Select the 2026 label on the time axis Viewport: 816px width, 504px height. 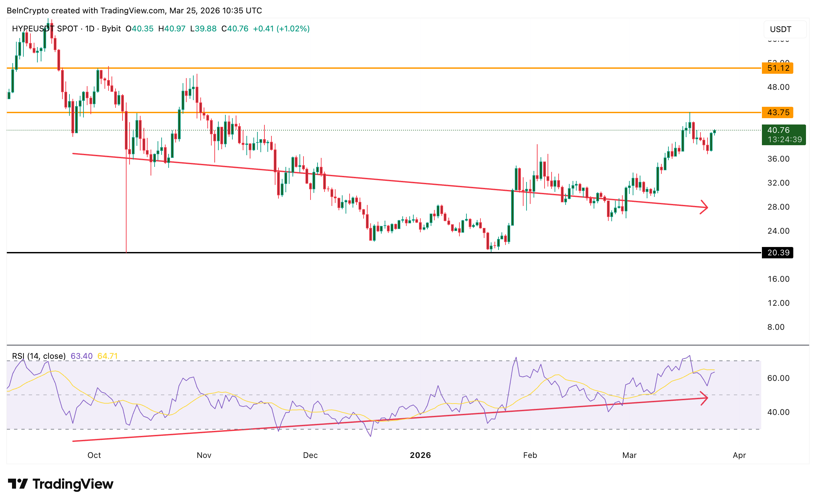coord(420,455)
